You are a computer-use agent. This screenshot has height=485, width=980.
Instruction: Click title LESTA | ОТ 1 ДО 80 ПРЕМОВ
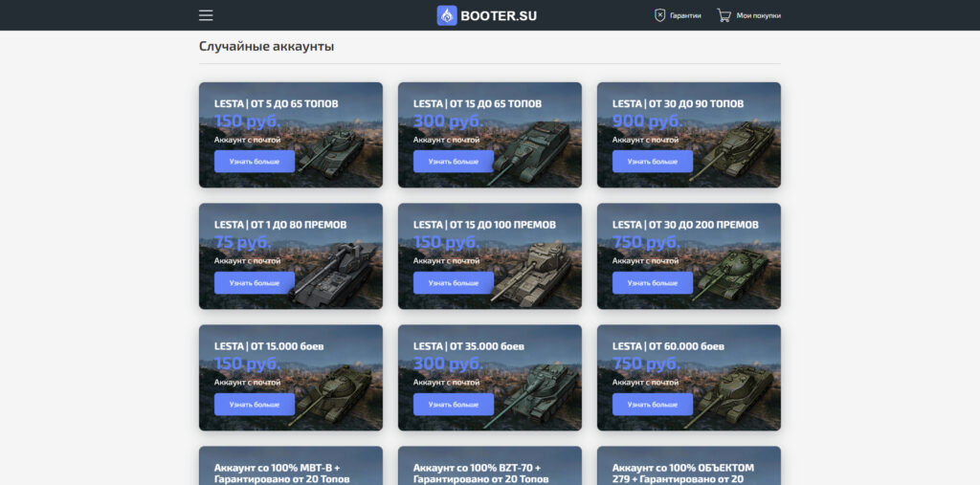pos(280,225)
